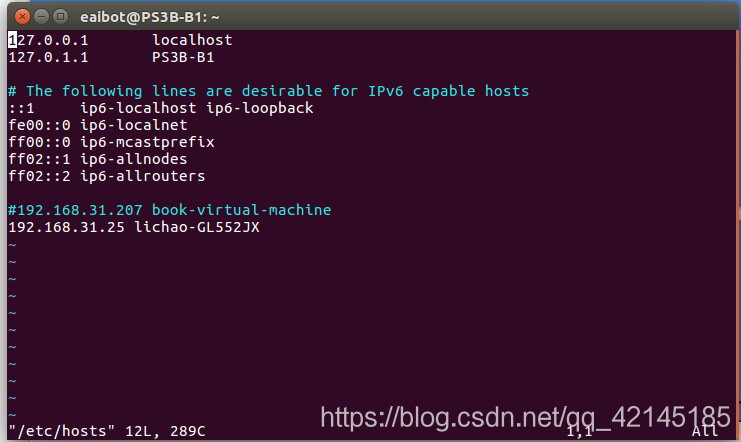
Task: Click the first empty tilde line
Action: 12,245
